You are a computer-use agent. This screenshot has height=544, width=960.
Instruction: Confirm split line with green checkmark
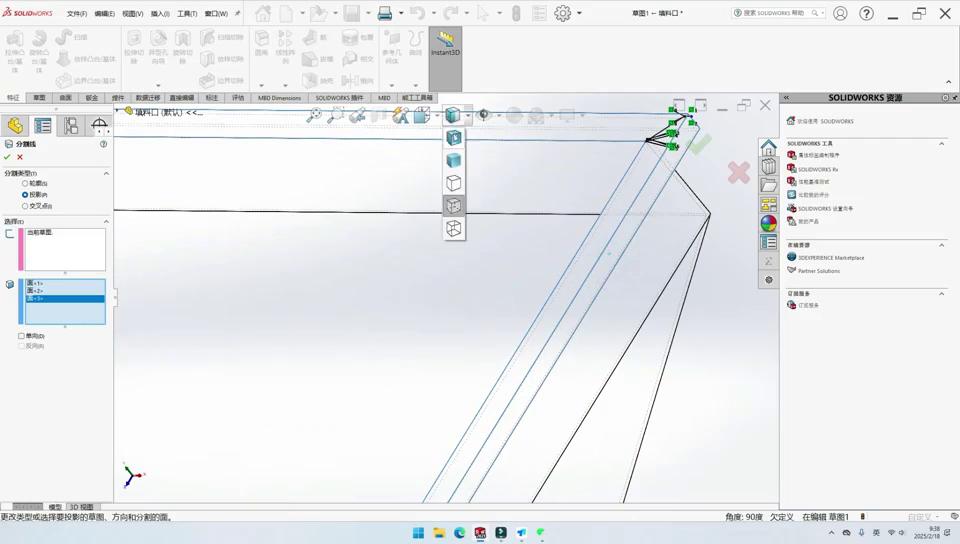pos(7,157)
